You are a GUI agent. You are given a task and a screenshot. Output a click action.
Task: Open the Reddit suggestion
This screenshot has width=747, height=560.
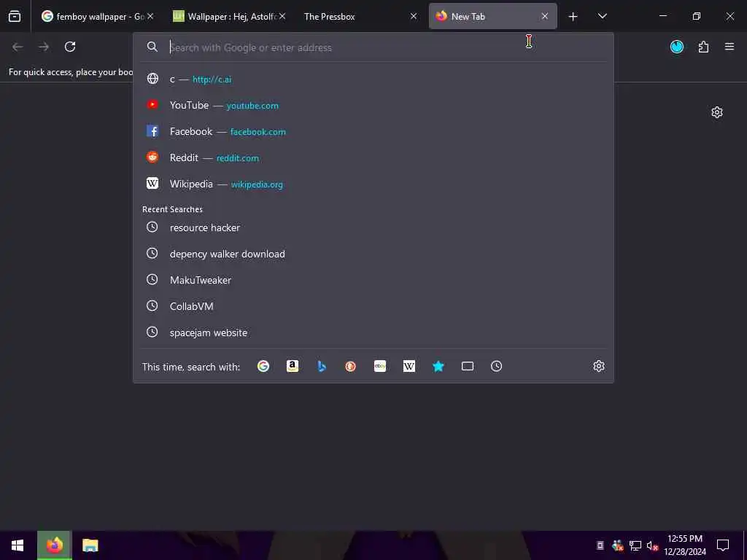click(x=373, y=157)
